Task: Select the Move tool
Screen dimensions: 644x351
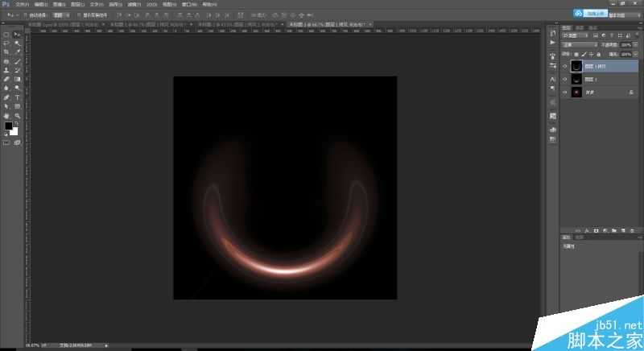Action: 17,35
